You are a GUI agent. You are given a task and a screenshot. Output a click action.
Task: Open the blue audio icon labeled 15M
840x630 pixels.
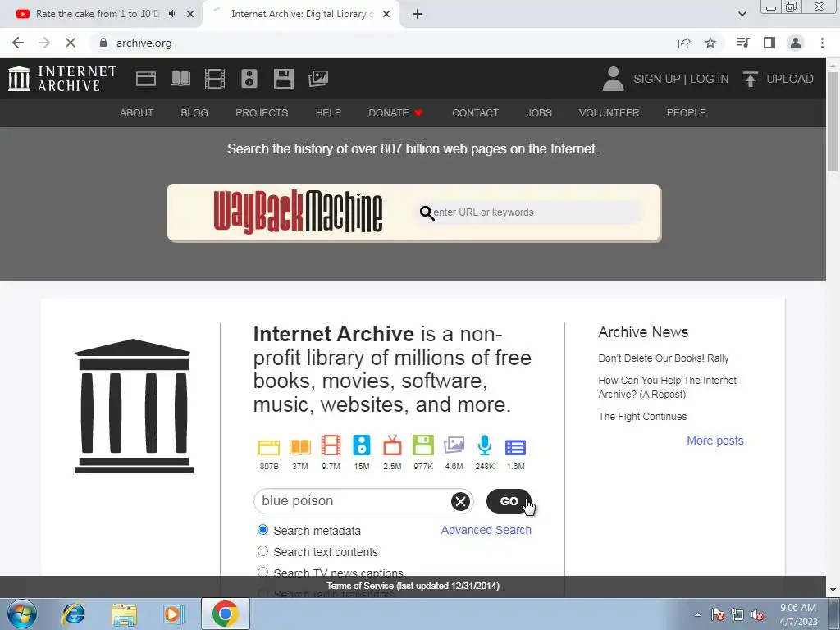[362, 445]
